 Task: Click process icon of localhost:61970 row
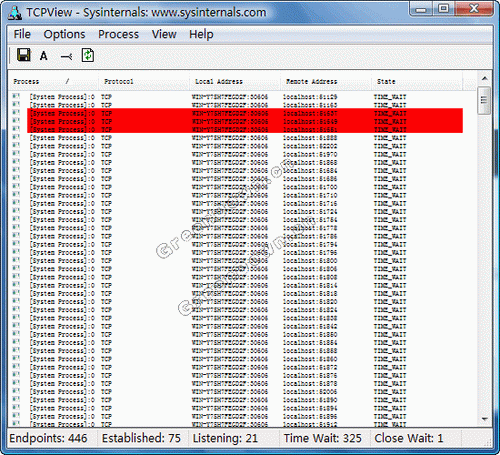point(16,154)
